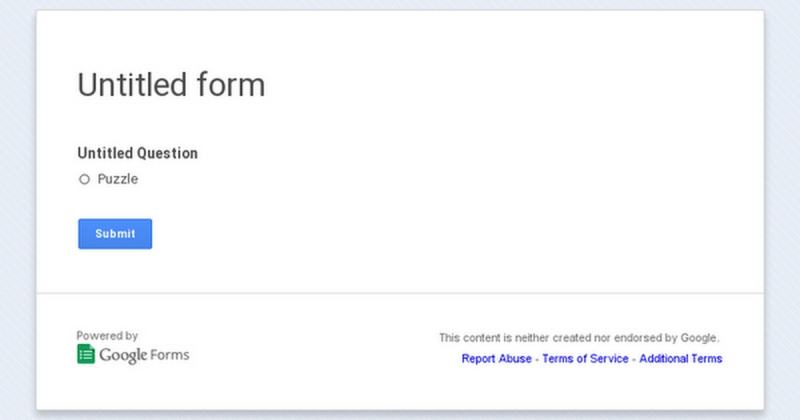Click the Untitled Question heading
This screenshot has height=420, width=800.
click(137, 153)
